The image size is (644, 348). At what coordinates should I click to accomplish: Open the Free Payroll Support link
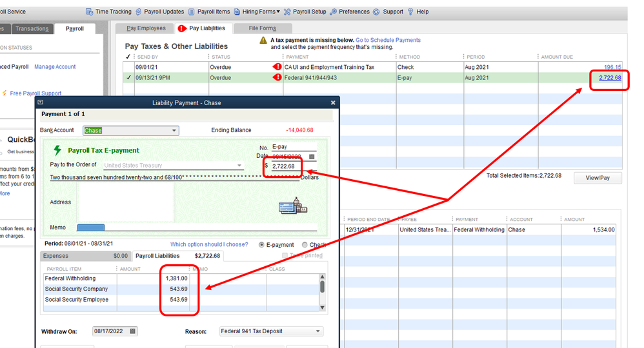pyautogui.click(x=35, y=93)
